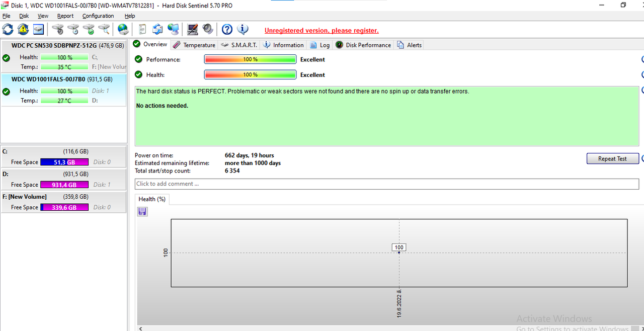Image resolution: width=644 pixels, height=331 pixels.
Task: Open the monitor configuration toolbar icon
Action: [x=192, y=29]
